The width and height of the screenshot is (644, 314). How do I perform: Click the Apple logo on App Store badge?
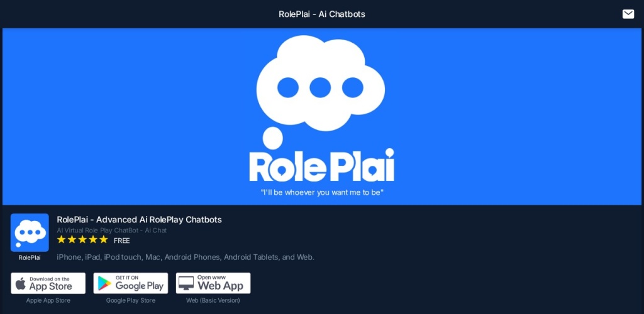tap(21, 283)
